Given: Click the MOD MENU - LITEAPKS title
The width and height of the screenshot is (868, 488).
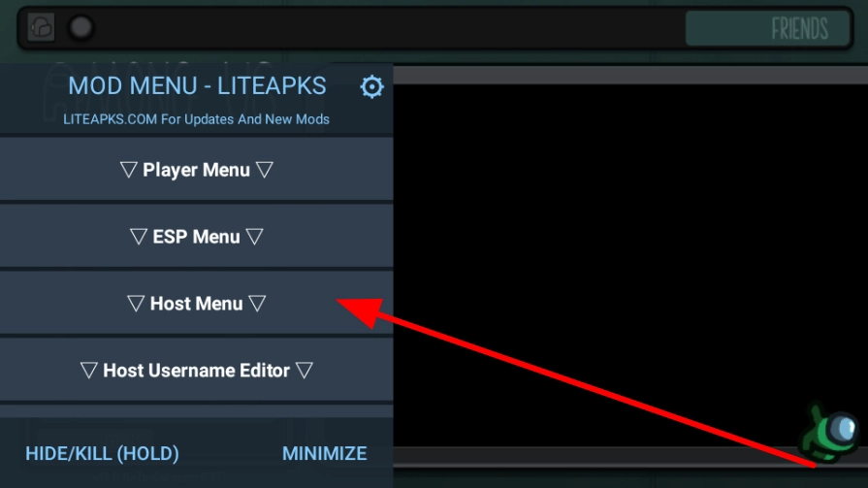Looking at the screenshot, I should click(197, 85).
